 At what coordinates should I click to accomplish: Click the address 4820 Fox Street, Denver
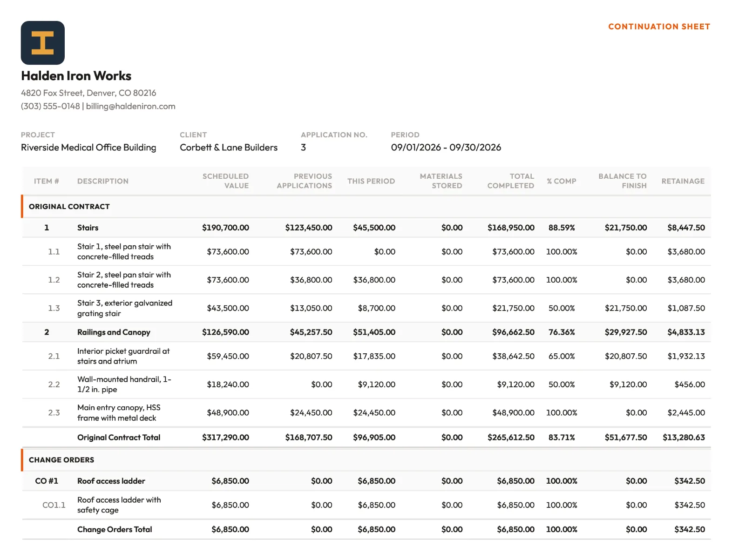(x=88, y=93)
